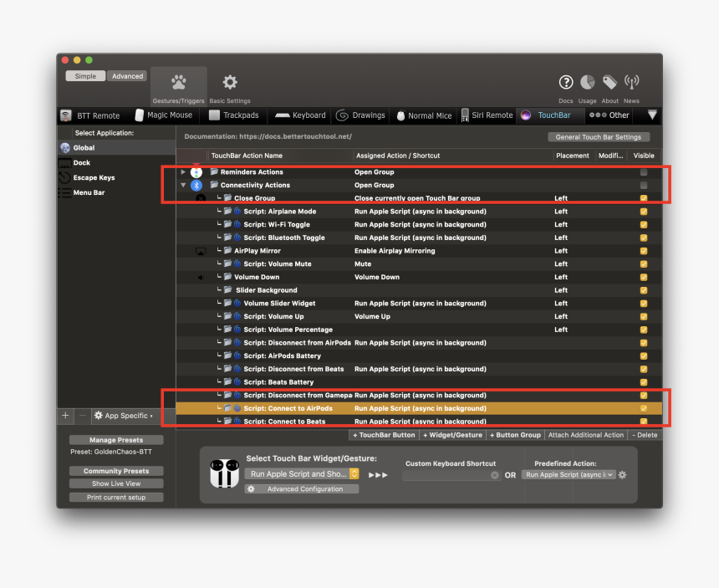Click the Dock icon in sidebar
The height and width of the screenshot is (588, 719).
tap(64, 163)
